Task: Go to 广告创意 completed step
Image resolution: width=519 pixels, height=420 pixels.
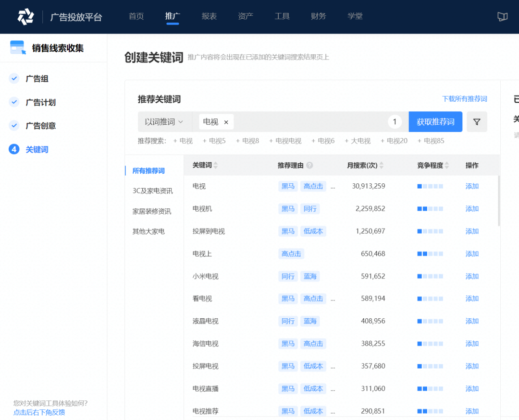Action: pyautogui.click(x=40, y=126)
